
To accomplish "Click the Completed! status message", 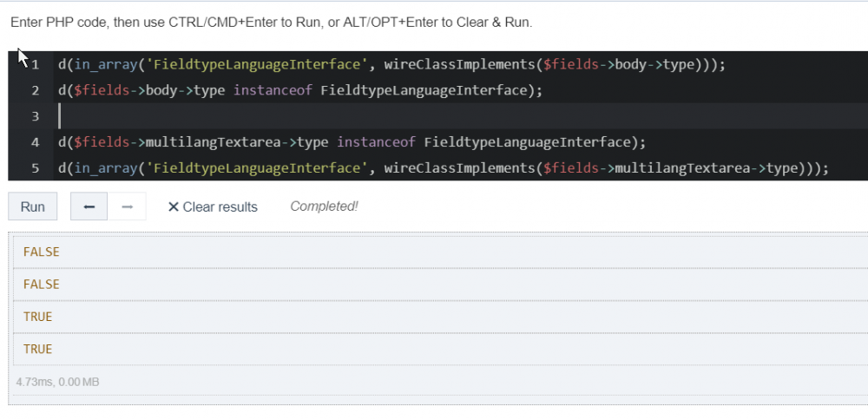I will [x=324, y=206].
